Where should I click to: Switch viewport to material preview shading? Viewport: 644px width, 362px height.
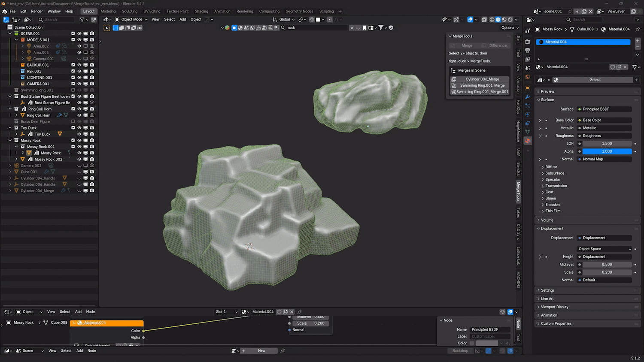click(504, 20)
